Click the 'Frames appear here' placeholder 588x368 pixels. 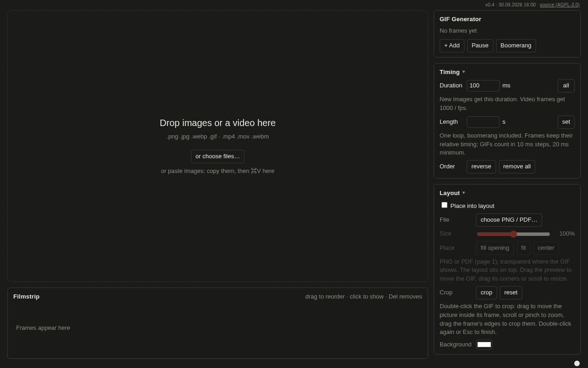(x=43, y=328)
